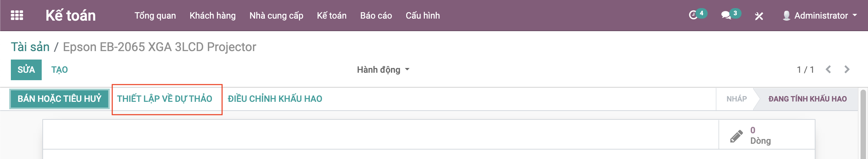Expand the Hành động dropdown

coord(383,70)
